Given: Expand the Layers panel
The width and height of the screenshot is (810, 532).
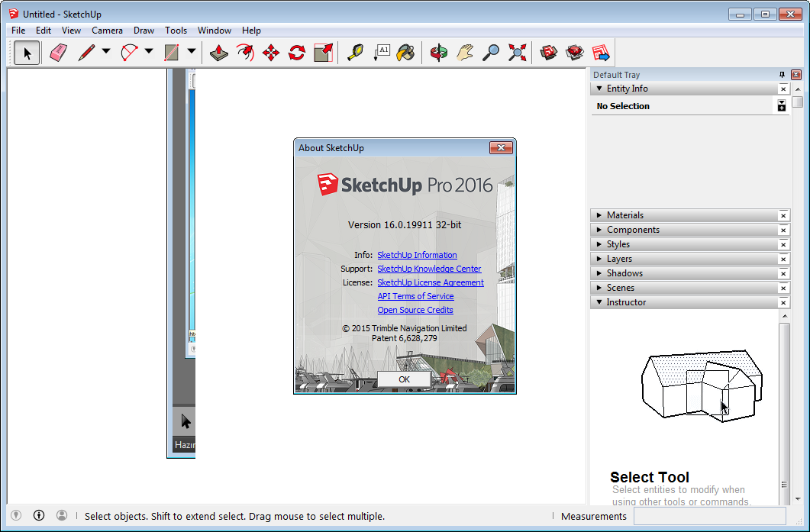Looking at the screenshot, I should tap(599, 258).
